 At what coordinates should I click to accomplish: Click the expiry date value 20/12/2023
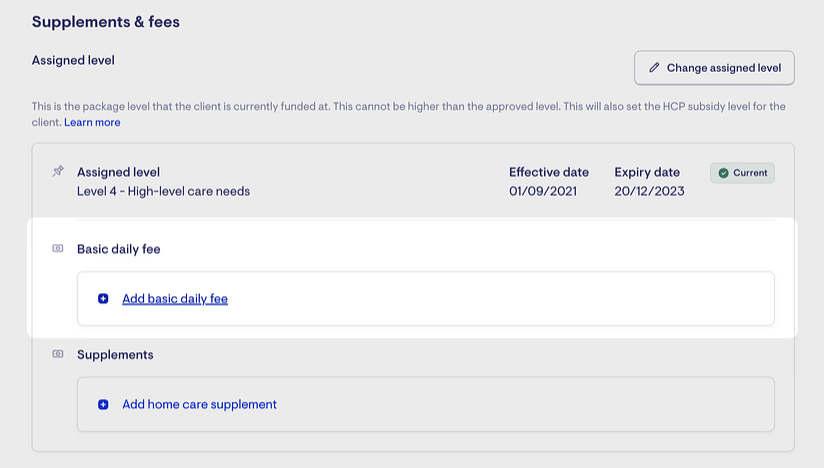pos(649,191)
